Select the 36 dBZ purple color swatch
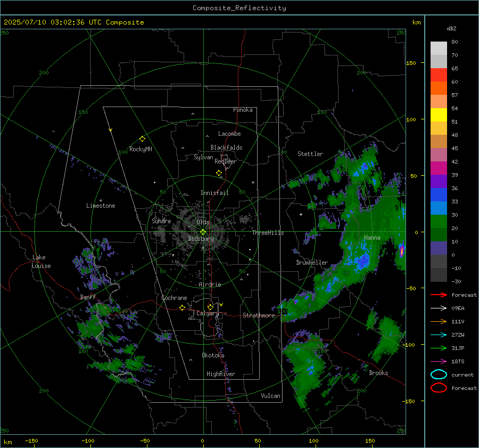 click(x=439, y=181)
